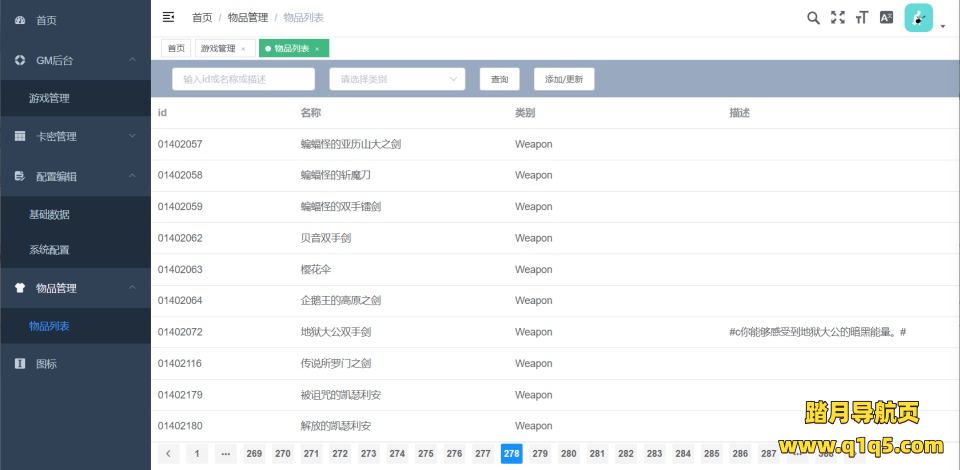Focus the id or name search input
This screenshot has width=960, height=470.
coord(243,79)
